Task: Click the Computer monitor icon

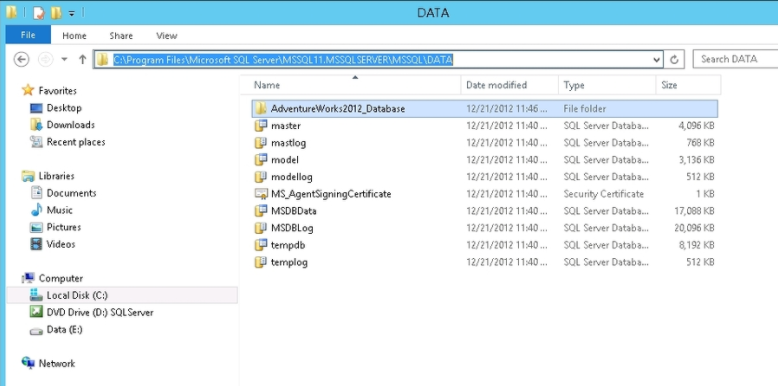Action: tap(28, 278)
